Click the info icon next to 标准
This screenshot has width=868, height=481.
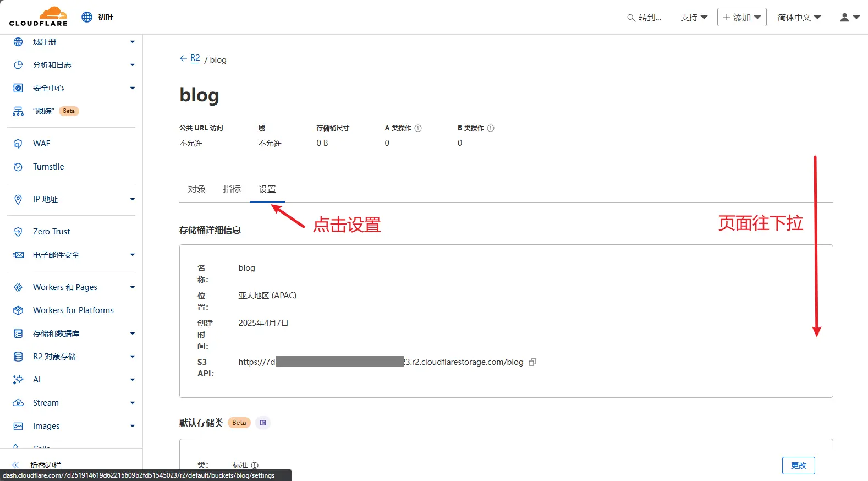(255, 466)
